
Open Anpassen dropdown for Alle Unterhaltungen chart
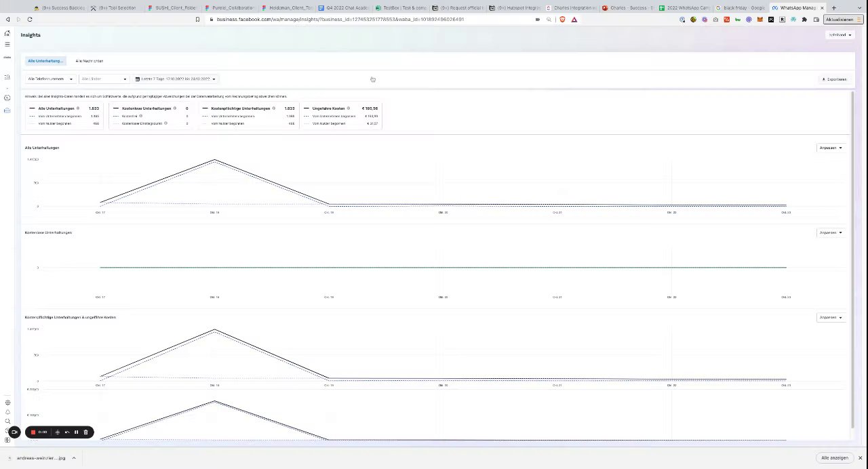pyautogui.click(x=831, y=148)
